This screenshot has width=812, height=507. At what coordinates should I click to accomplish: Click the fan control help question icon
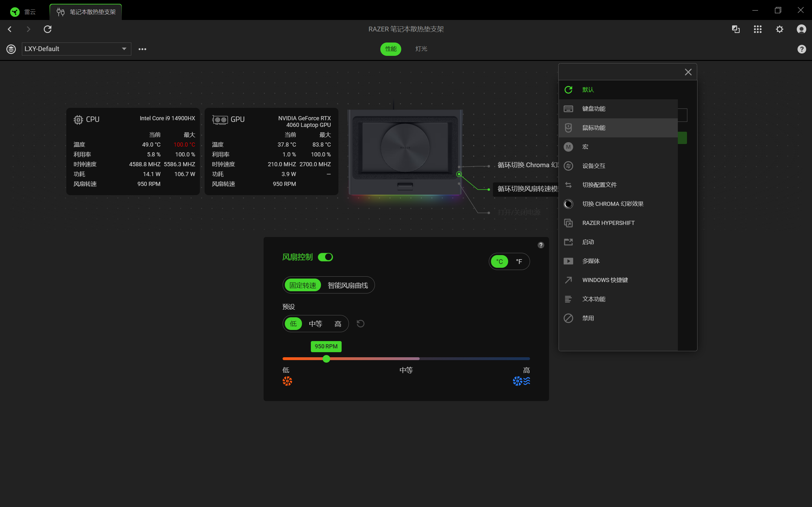[x=540, y=245]
